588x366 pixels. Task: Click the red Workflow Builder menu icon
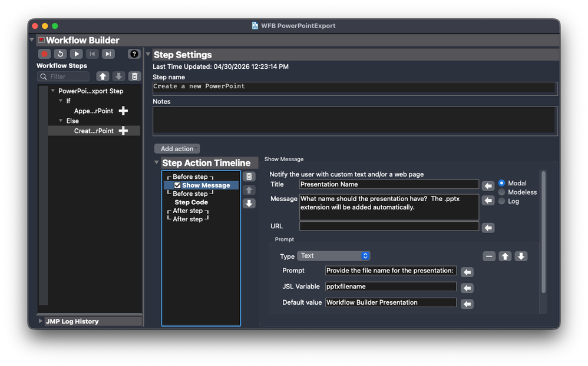41,40
